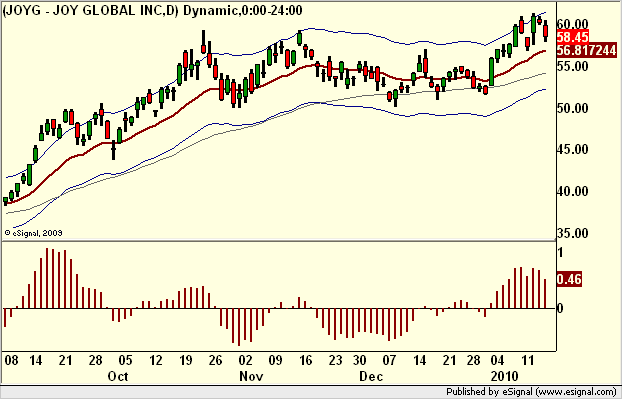Screen dimensions: 622x399
Task: Click the date label 08 on time axis
Action: tap(11, 361)
